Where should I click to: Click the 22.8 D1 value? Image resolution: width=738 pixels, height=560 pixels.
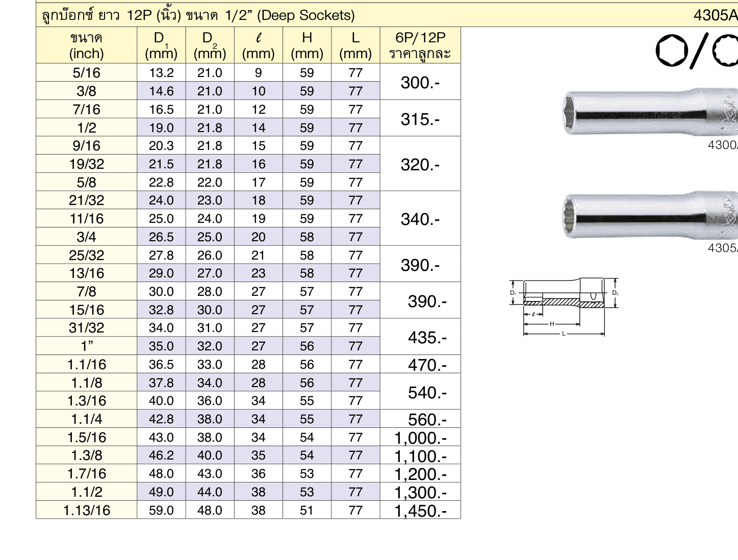tap(161, 182)
